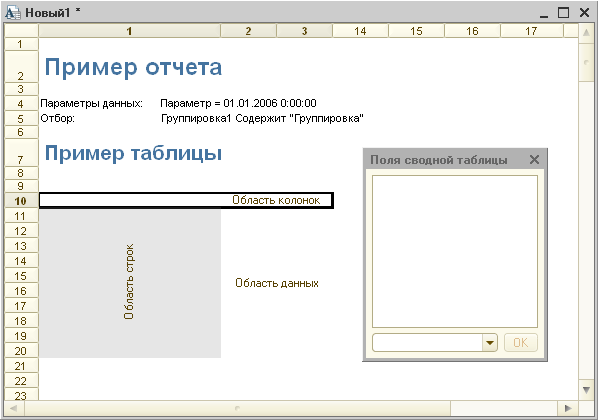Viewport: 598px width, 420px height.
Task: Click the Поля сводной таблицы panel title
Action: pyautogui.click(x=439, y=160)
